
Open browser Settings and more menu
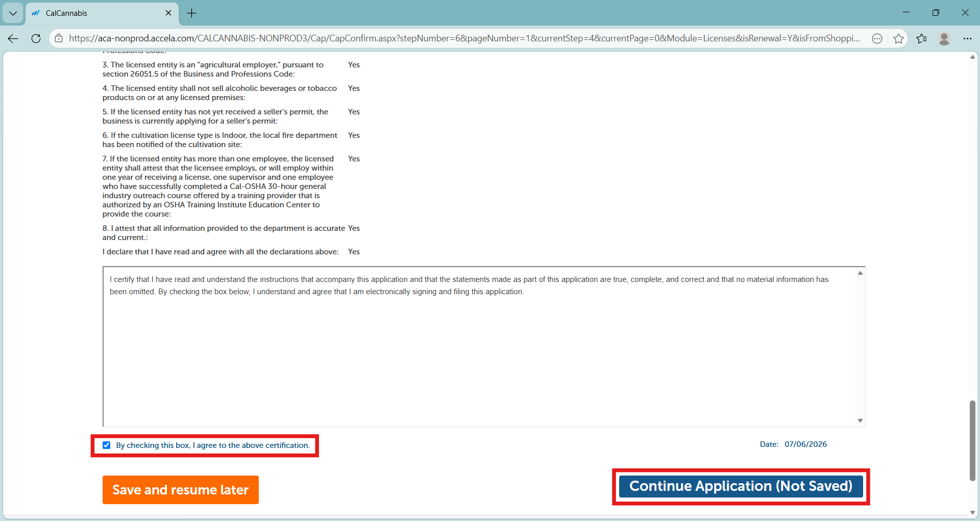[x=967, y=38]
